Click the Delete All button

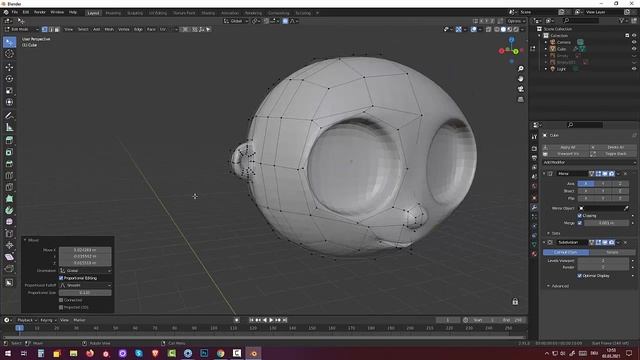(613, 147)
